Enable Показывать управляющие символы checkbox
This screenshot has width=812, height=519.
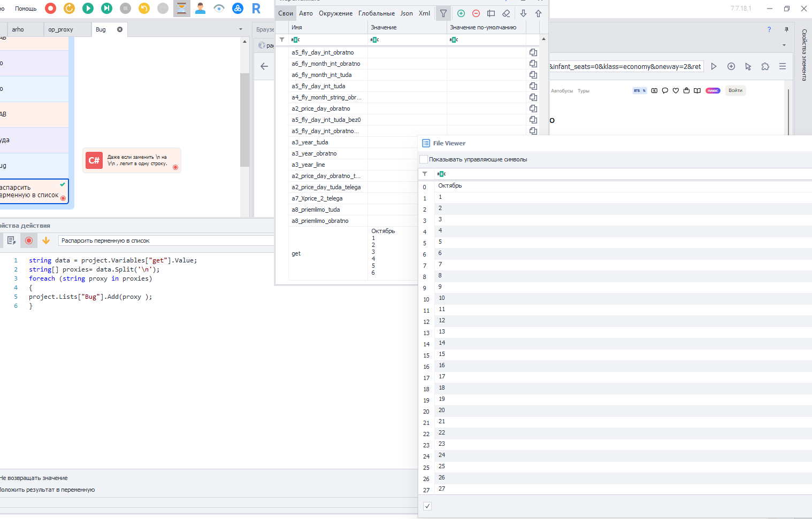[x=424, y=159]
